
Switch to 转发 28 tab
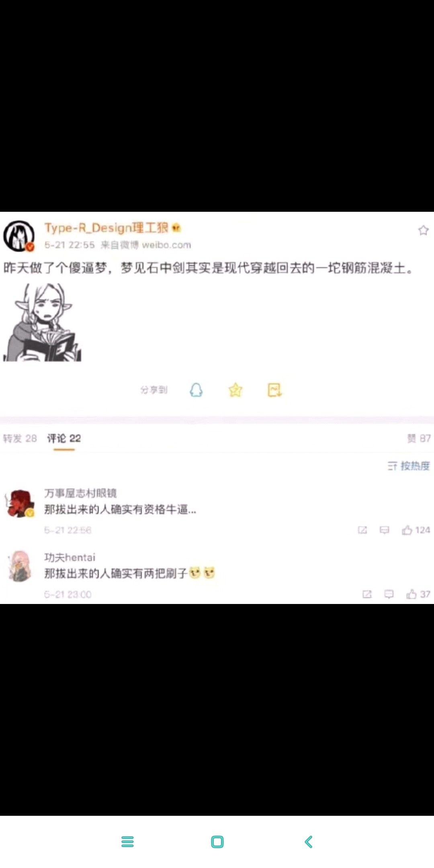pos(20,438)
